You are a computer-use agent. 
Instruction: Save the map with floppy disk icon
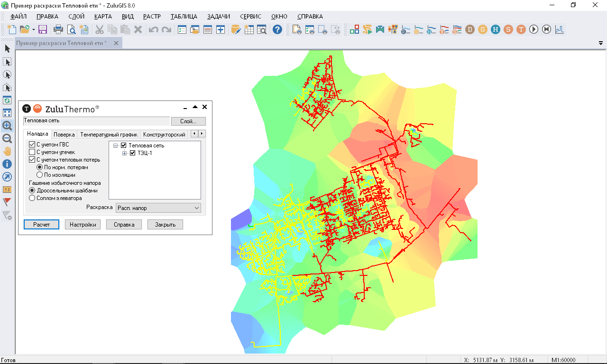tap(43, 29)
